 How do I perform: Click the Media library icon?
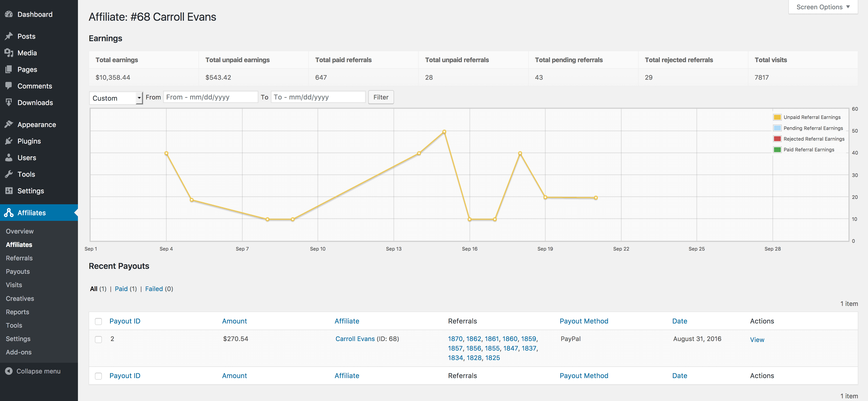tap(9, 53)
